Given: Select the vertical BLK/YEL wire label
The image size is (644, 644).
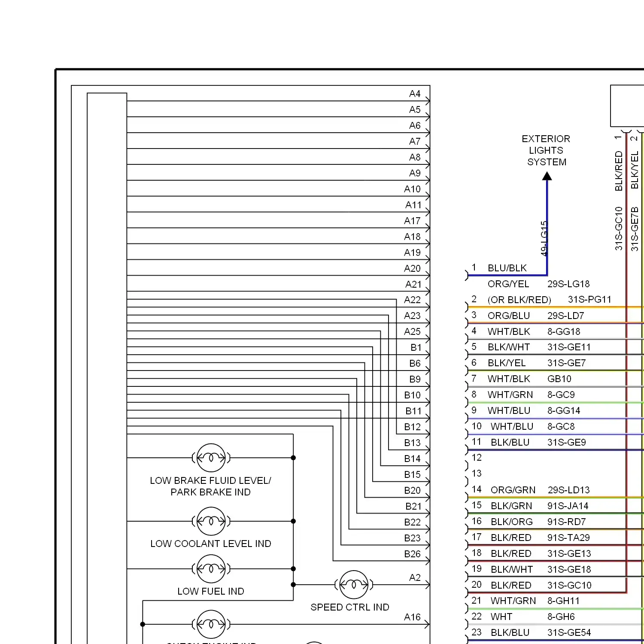Looking at the screenshot, I should tap(635, 170).
